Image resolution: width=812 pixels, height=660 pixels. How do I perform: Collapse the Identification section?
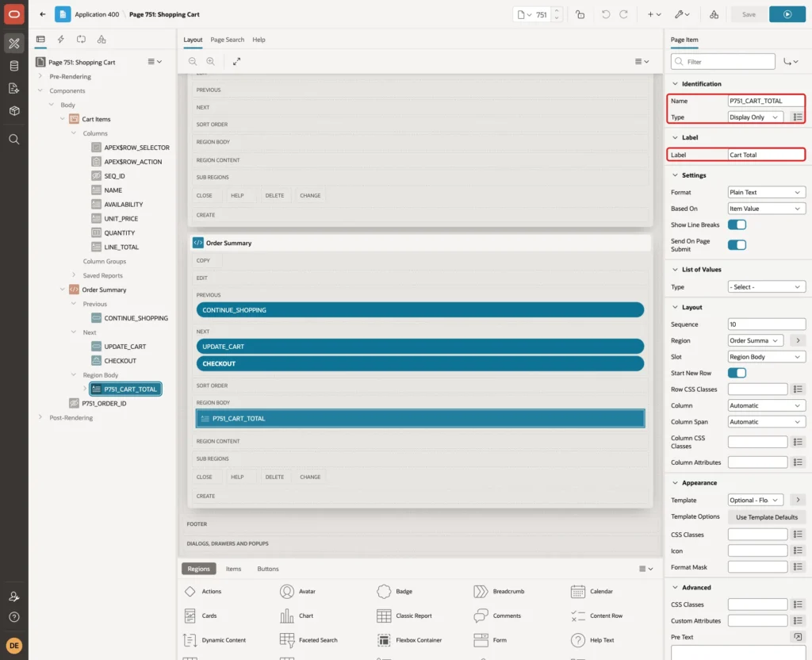pos(675,84)
